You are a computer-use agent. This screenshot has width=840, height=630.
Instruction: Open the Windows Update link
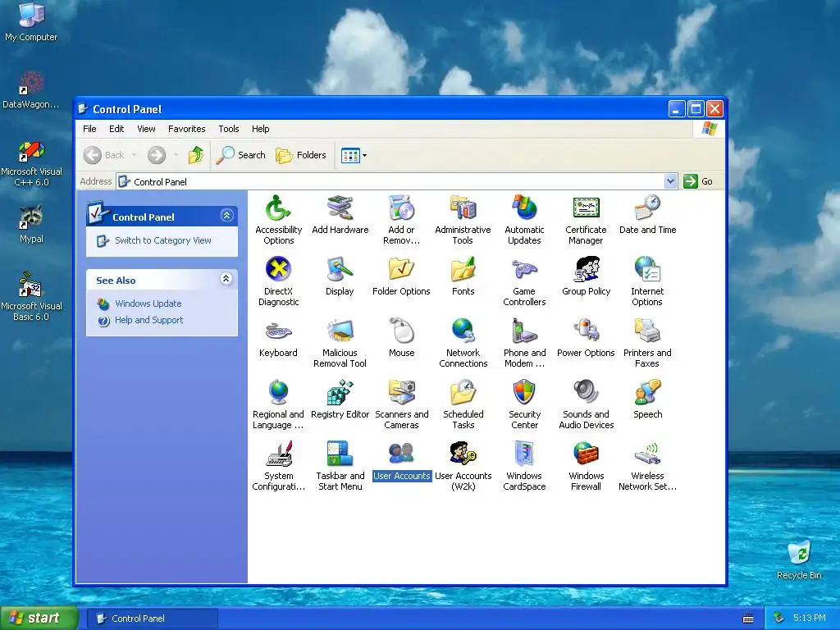pos(148,304)
